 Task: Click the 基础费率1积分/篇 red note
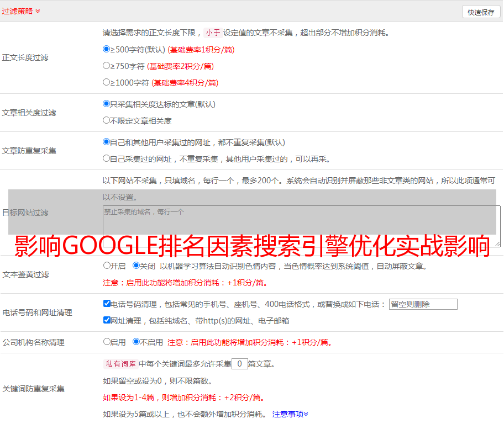pyautogui.click(x=201, y=50)
